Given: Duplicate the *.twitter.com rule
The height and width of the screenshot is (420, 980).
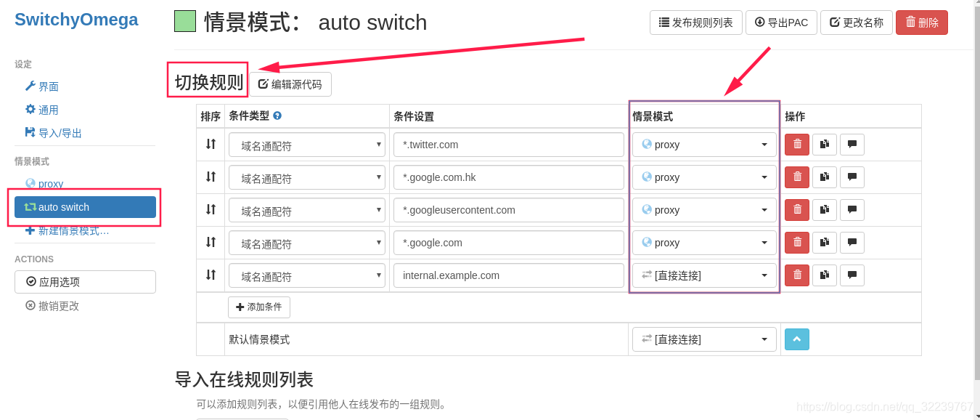Looking at the screenshot, I should click(824, 145).
